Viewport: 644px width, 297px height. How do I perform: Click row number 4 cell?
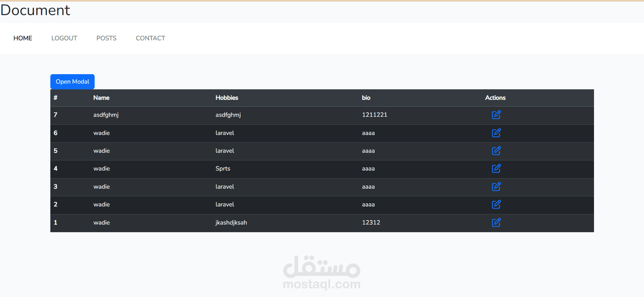pos(55,168)
